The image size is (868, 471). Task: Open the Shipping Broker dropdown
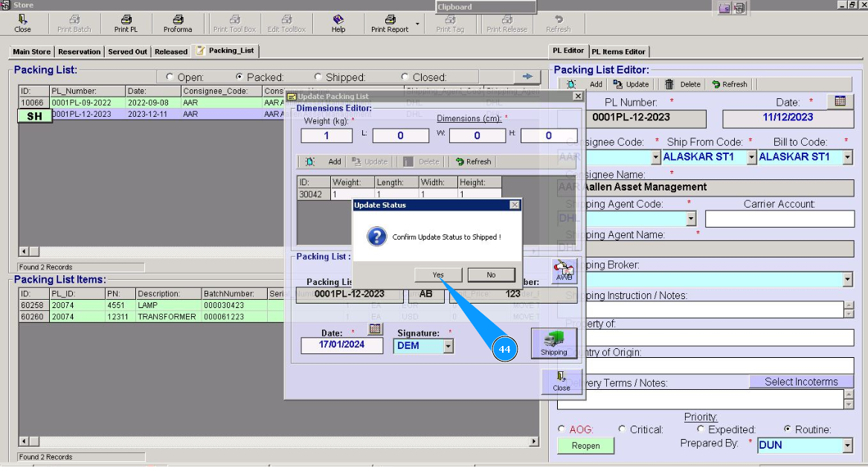click(x=847, y=280)
